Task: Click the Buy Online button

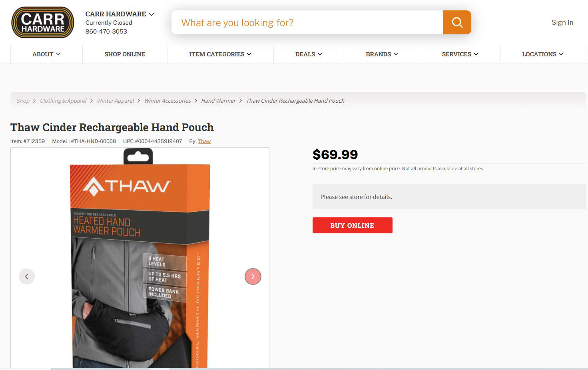Action: click(352, 225)
